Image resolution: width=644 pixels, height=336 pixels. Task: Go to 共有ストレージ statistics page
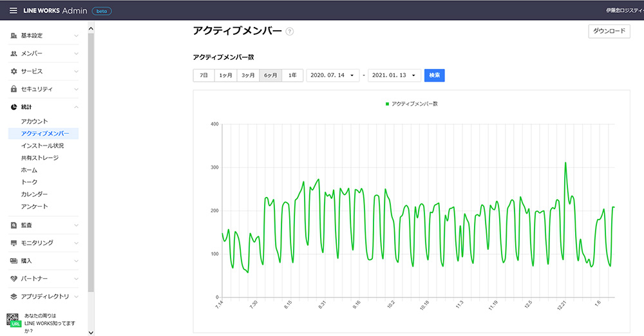pos(40,158)
